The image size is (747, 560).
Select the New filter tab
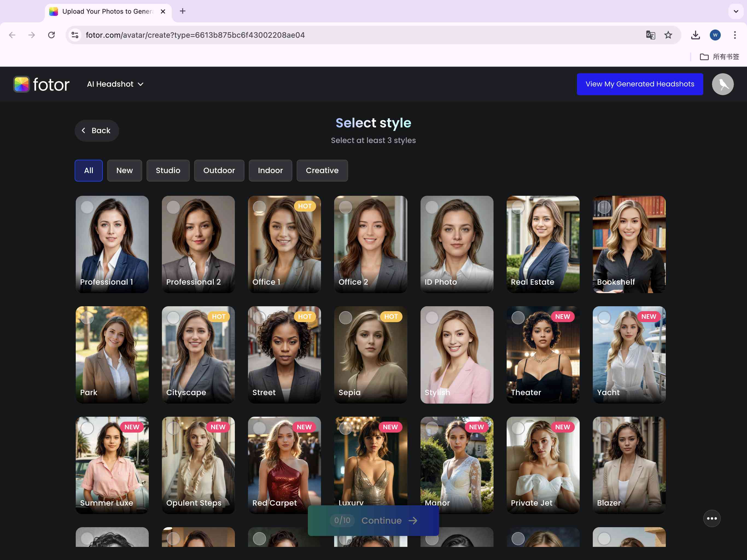125,171
